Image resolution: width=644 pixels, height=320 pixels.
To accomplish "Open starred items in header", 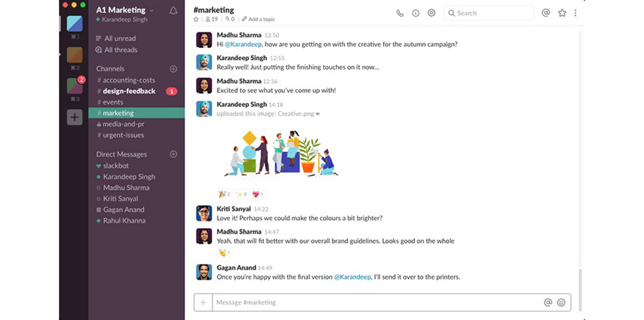I will (562, 12).
